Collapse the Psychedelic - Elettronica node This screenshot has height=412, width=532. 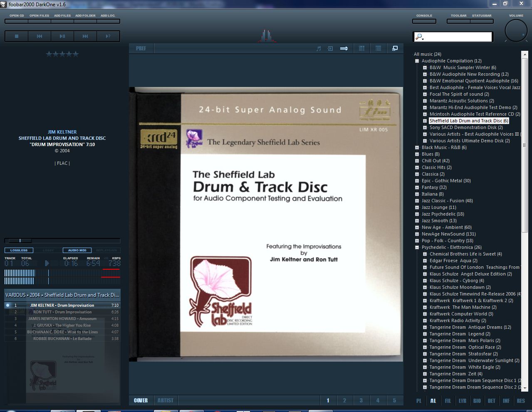[417, 247]
